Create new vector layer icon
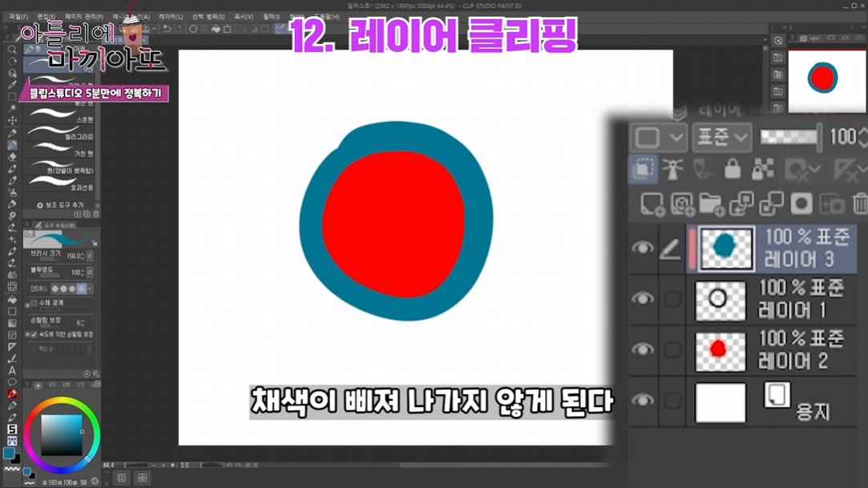Viewport: 868px width, 488px height. point(682,204)
